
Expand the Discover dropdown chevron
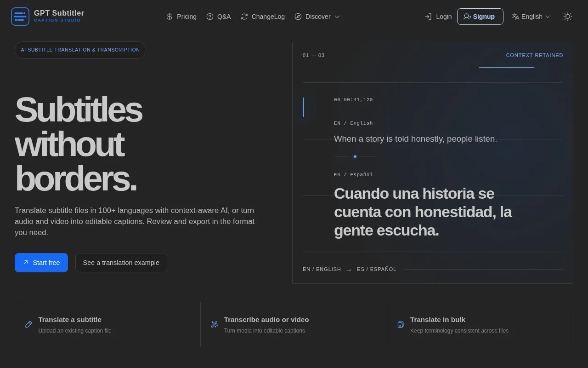tap(337, 17)
